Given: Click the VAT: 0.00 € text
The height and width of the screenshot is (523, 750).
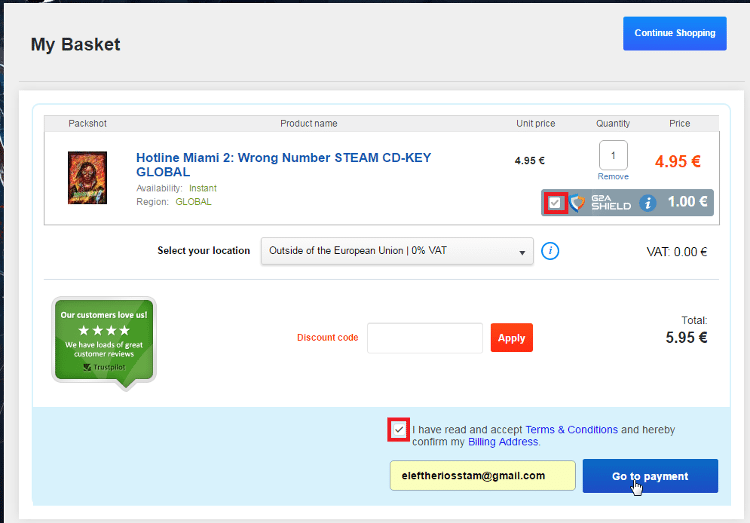Looking at the screenshot, I should click(x=676, y=252).
